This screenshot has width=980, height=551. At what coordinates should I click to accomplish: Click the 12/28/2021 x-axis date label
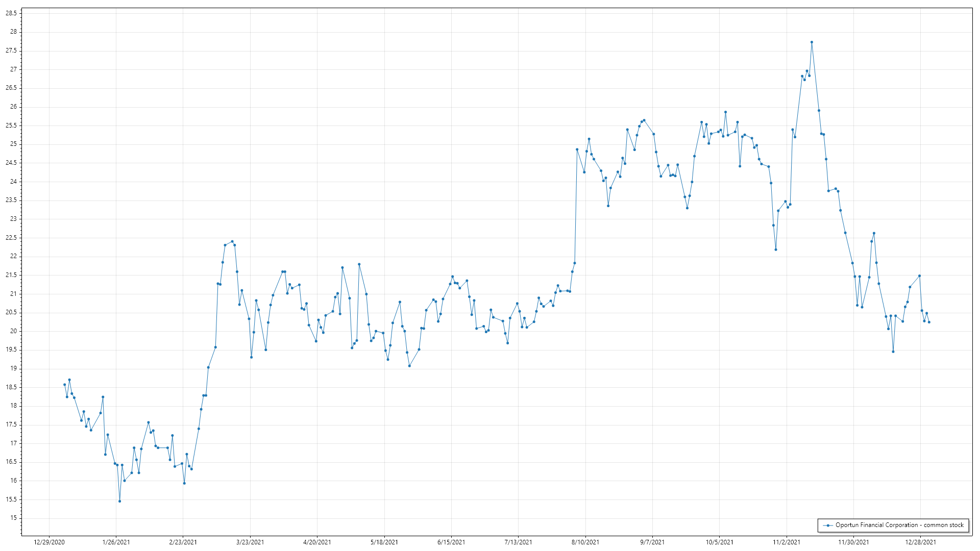[x=920, y=542]
